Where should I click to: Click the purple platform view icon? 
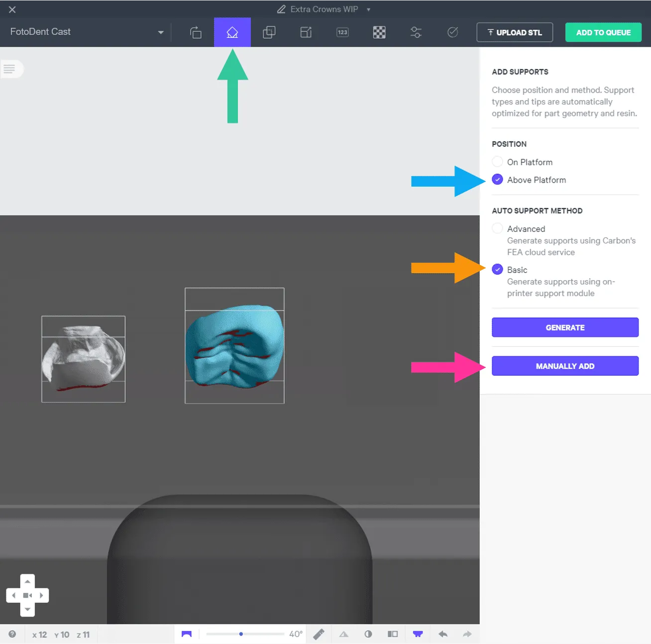[x=418, y=634]
